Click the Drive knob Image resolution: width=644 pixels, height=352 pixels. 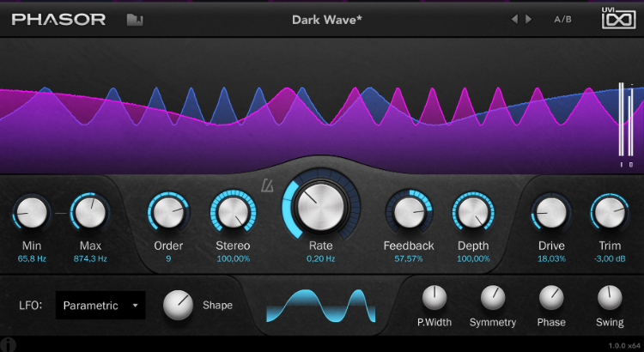tap(551, 213)
